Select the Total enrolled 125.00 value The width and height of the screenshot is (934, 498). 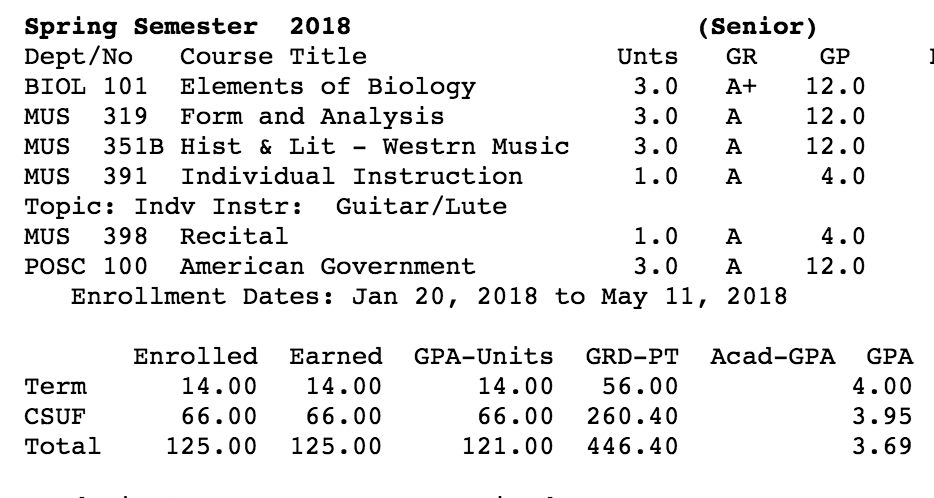tap(211, 446)
